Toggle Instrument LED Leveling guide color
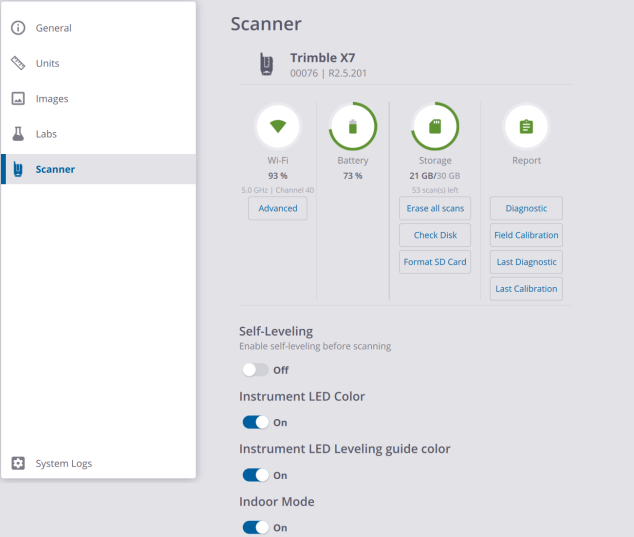This screenshot has width=634, height=537. click(256, 476)
